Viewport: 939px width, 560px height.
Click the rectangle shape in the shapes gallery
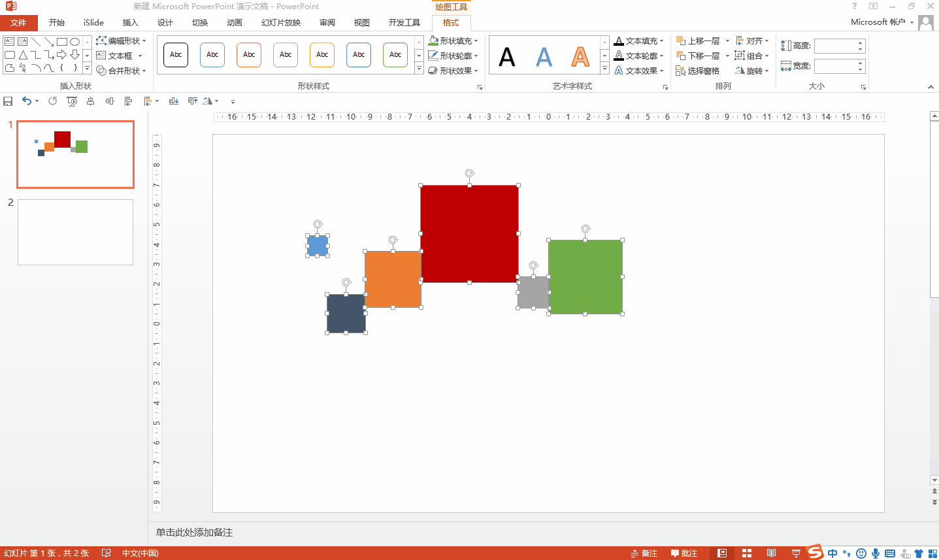tap(62, 42)
